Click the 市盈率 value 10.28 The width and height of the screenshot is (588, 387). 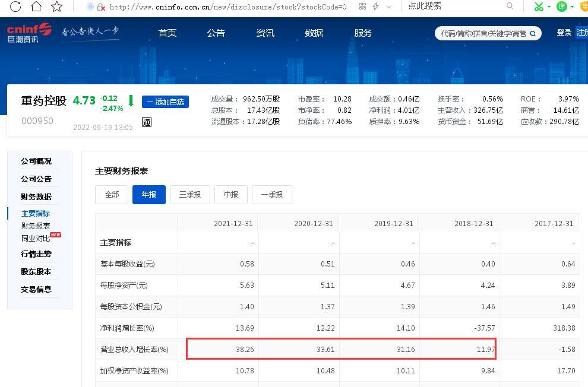click(342, 99)
